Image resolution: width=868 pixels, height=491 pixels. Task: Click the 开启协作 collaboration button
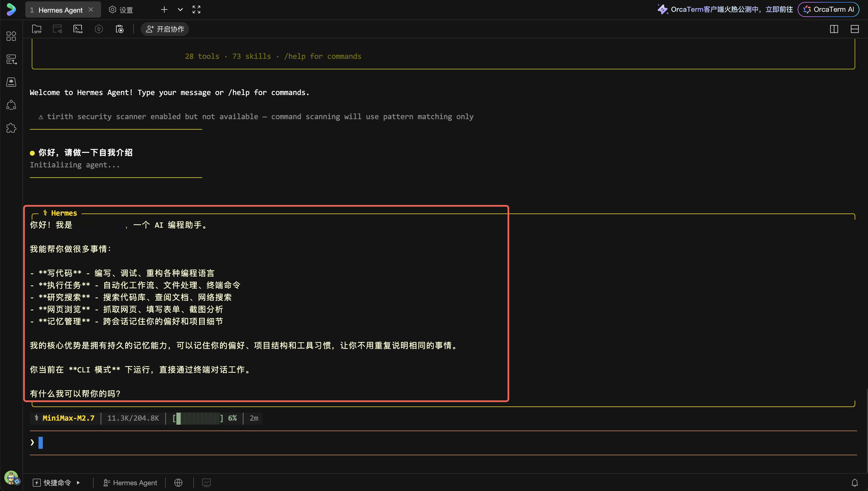click(x=165, y=29)
